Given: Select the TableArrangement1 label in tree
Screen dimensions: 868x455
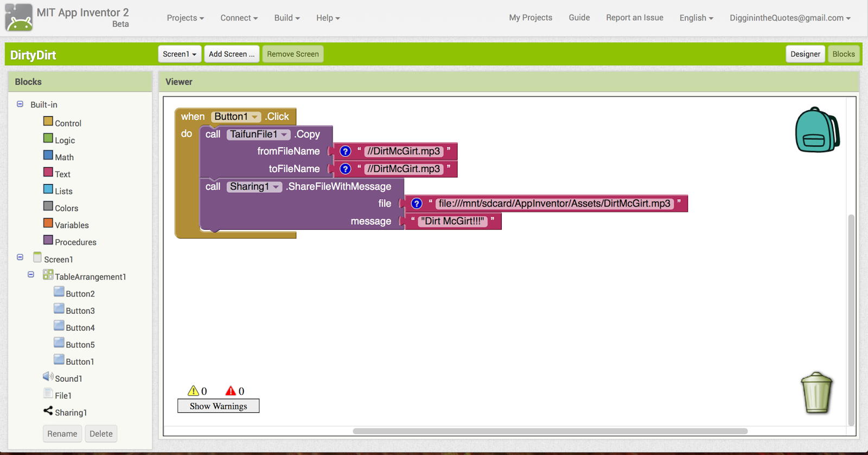Looking at the screenshot, I should click(x=91, y=277).
